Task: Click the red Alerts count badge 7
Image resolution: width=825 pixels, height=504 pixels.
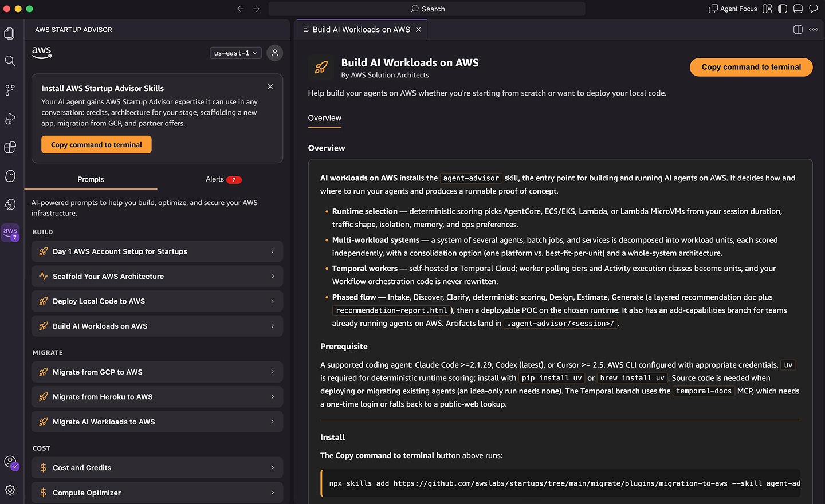Action: point(234,180)
